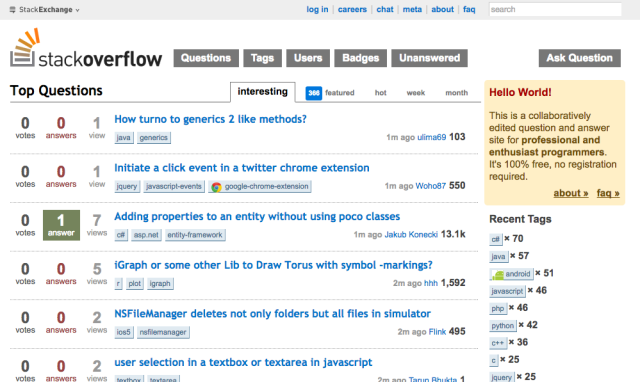
Task: Open the careers link
Action: (352, 9)
